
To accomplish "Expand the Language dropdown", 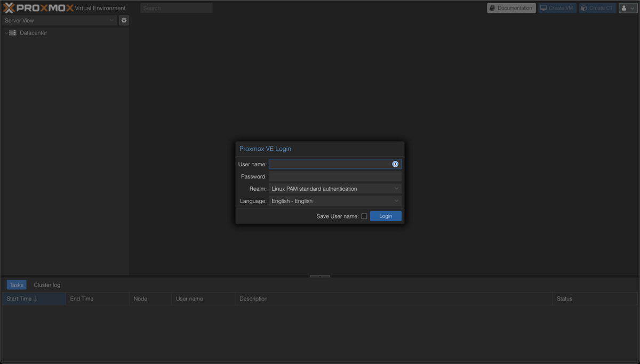I will [396, 201].
